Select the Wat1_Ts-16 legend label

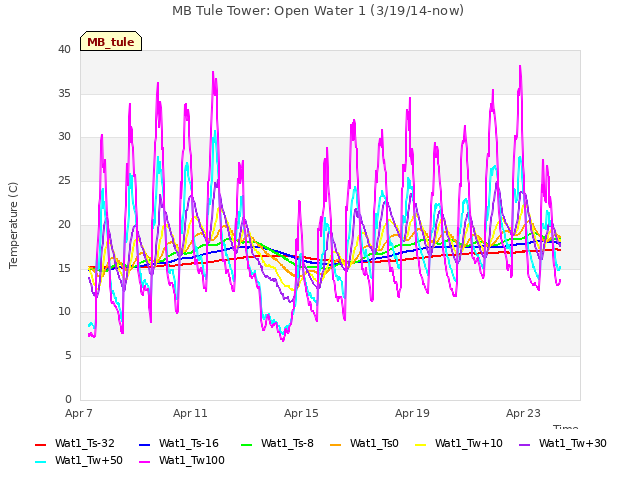189,444
